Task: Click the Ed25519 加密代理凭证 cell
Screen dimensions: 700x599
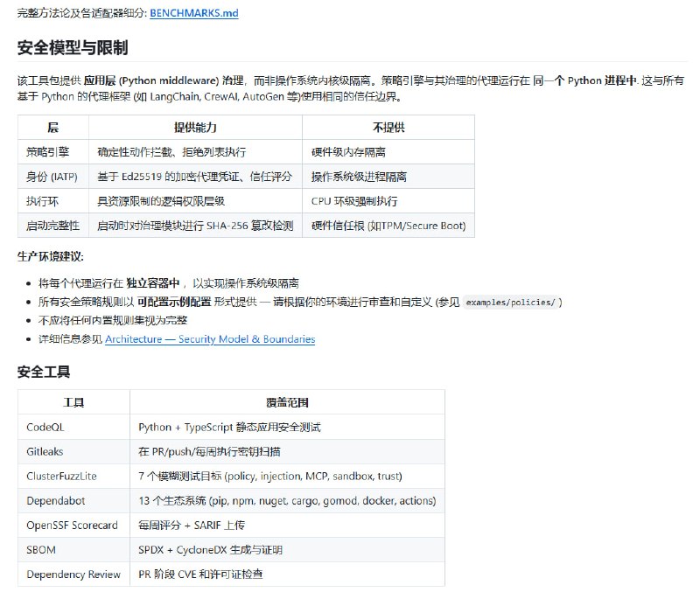Action: (x=195, y=177)
